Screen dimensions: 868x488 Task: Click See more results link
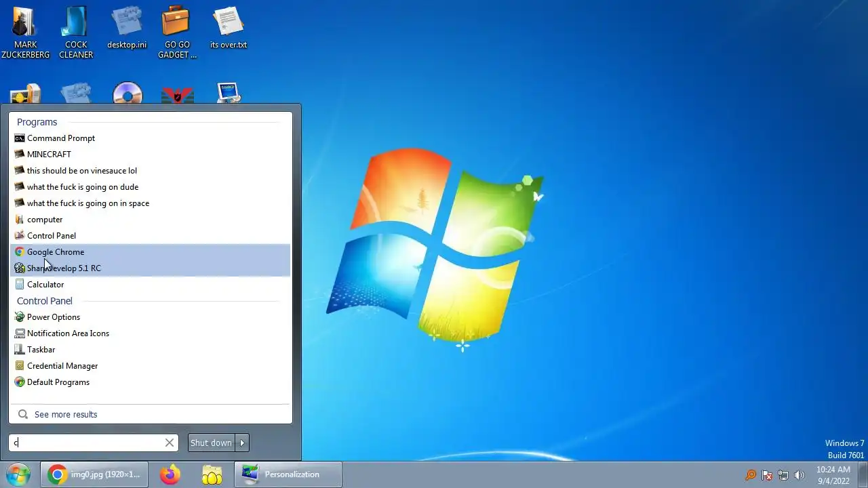(66, 414)
